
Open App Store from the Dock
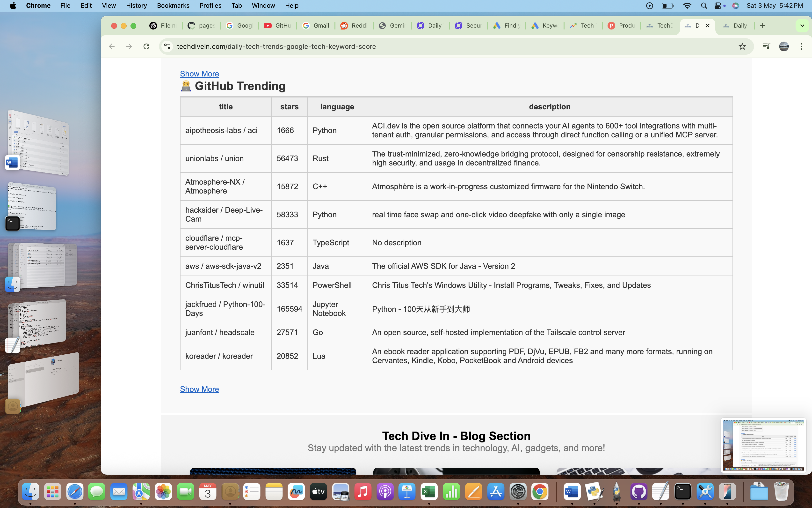pyautogui.click(x=496, y=492)
